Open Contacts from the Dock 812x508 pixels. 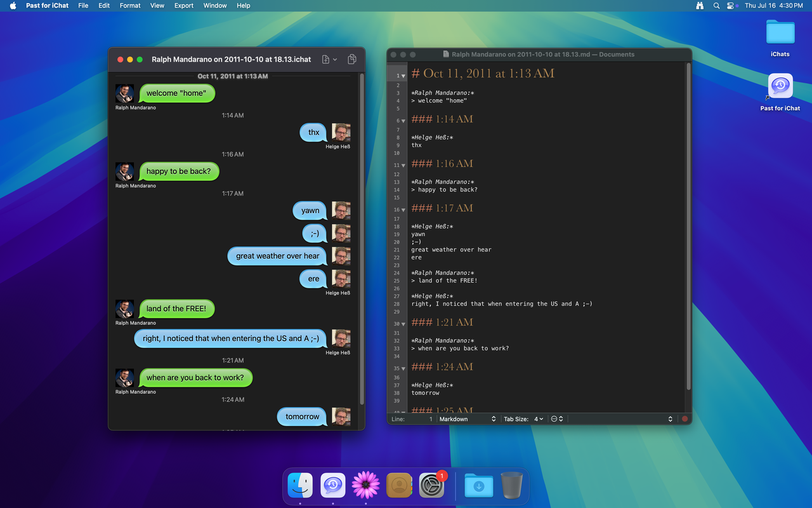click(x=399, y=486)
